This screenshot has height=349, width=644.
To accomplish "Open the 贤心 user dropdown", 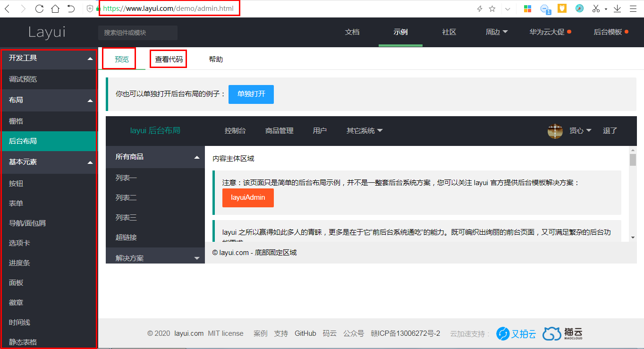I will [580, 131].
